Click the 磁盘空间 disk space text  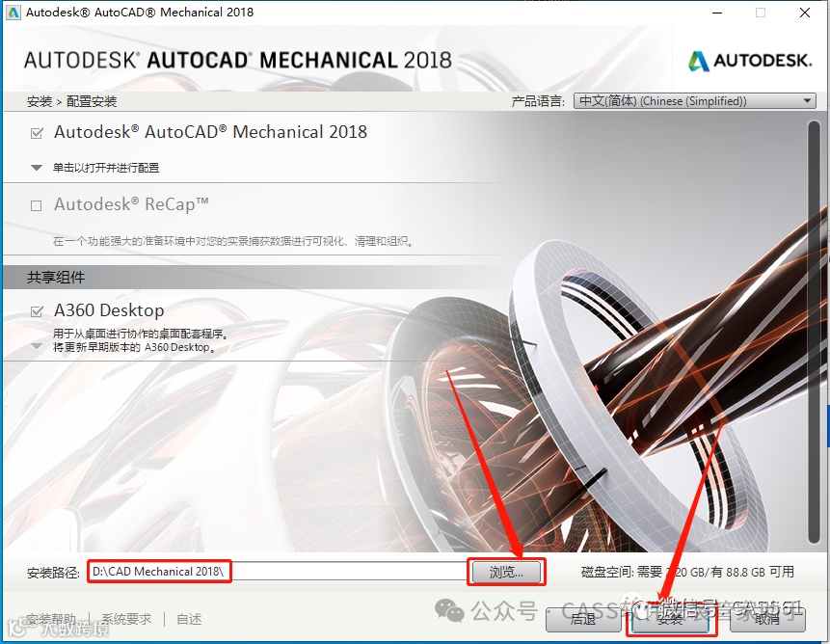point(687,572)
